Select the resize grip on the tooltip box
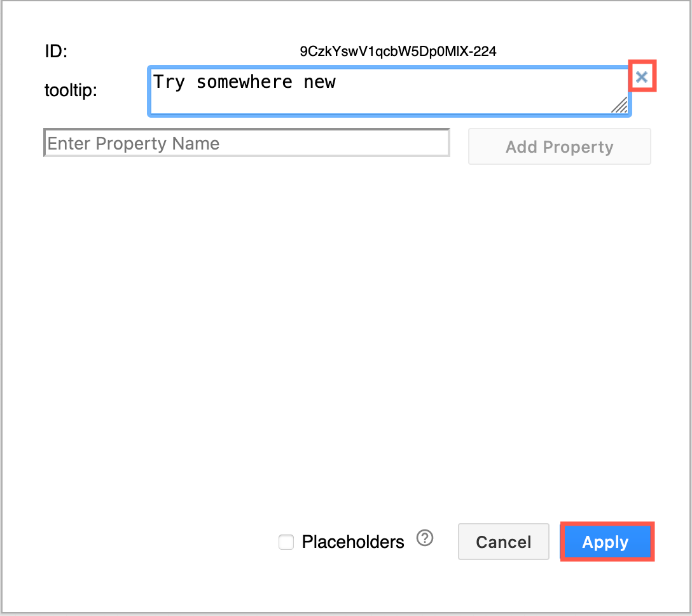Viewport: 692px width, 616px height. [x=620, y=107]
